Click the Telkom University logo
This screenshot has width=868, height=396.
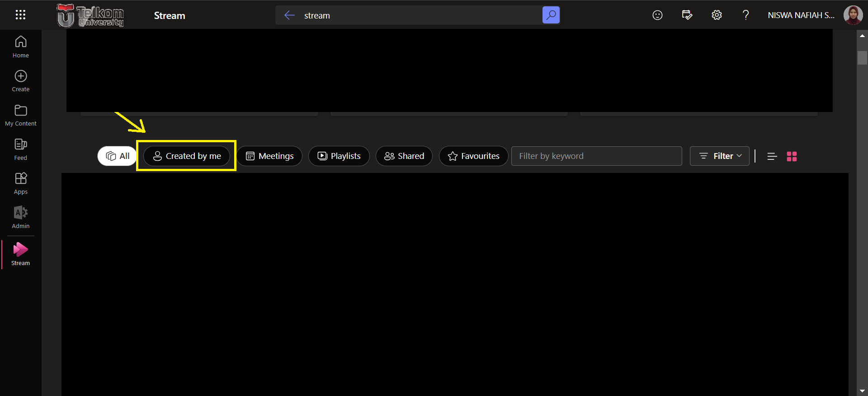[x=90, y=15]
